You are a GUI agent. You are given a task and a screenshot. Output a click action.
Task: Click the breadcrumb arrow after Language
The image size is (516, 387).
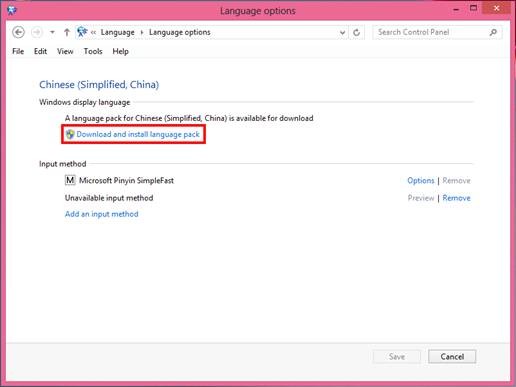[142, 32]
